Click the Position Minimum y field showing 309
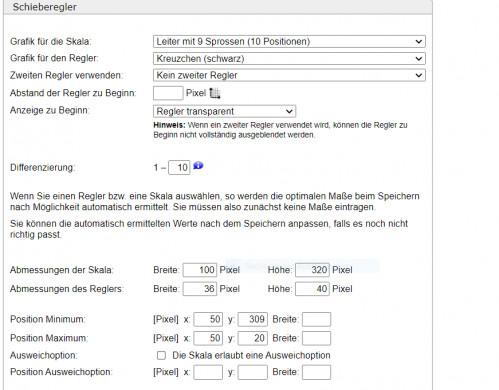 click(x=253, y=319)
